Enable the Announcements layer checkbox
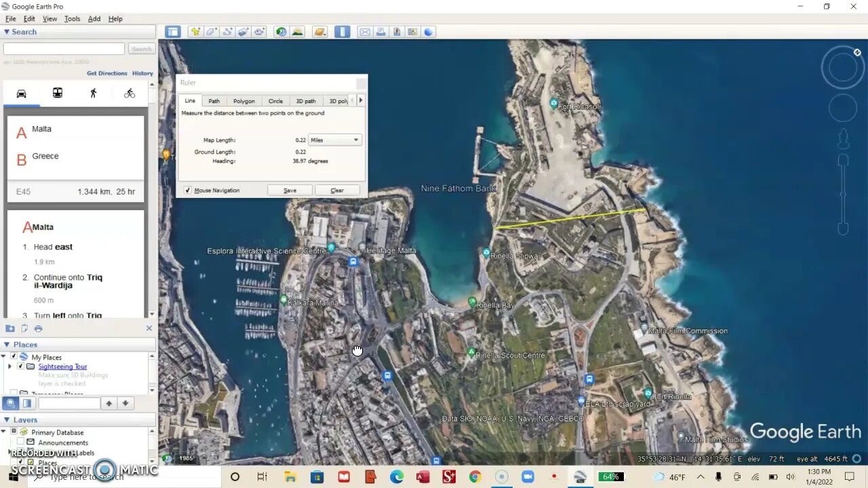 click(x=21, y=443)
